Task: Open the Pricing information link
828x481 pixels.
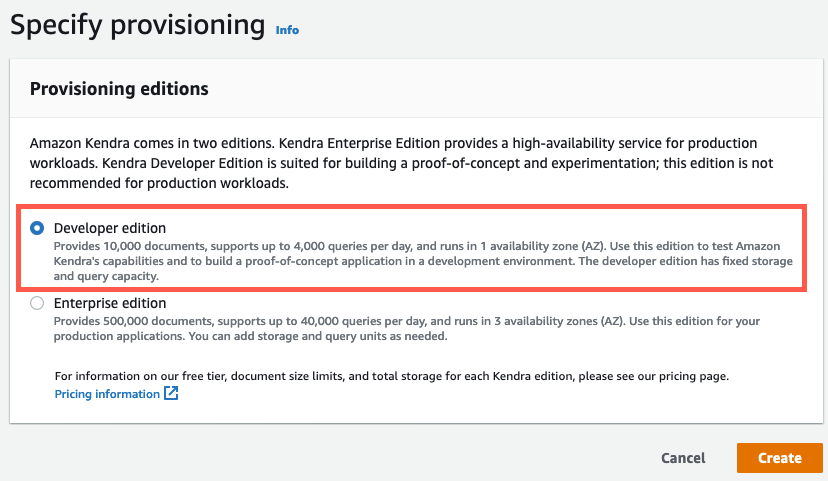Action: (107, 394)
